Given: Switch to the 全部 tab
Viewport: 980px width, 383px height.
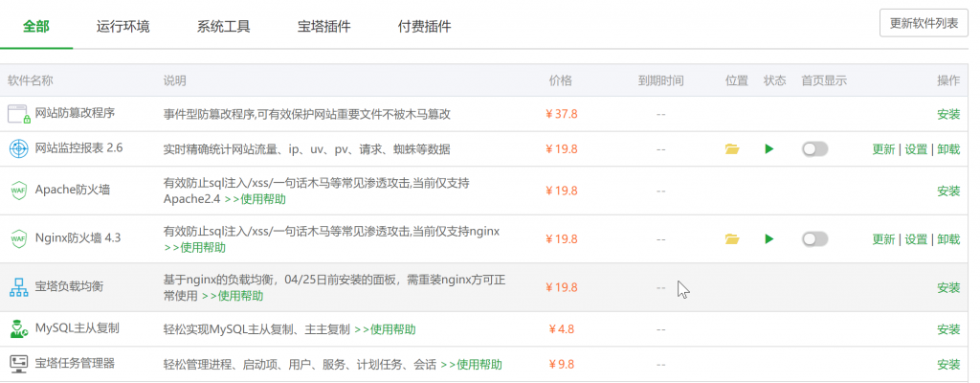Looking at the screenshot, I should [36, 27].
